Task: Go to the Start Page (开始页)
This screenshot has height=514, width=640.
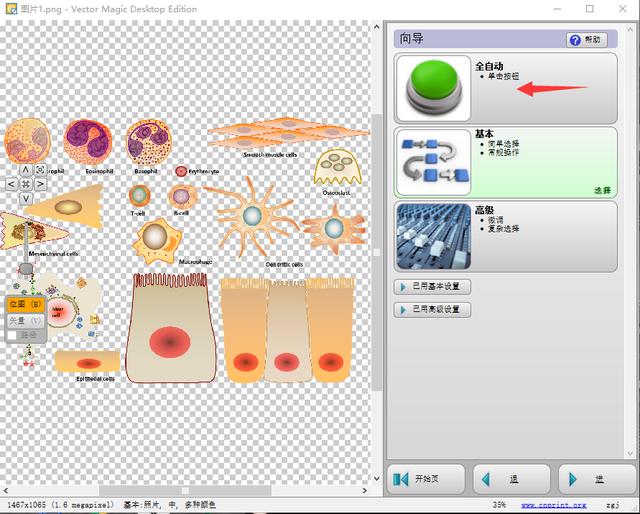Action: point(426,479)
